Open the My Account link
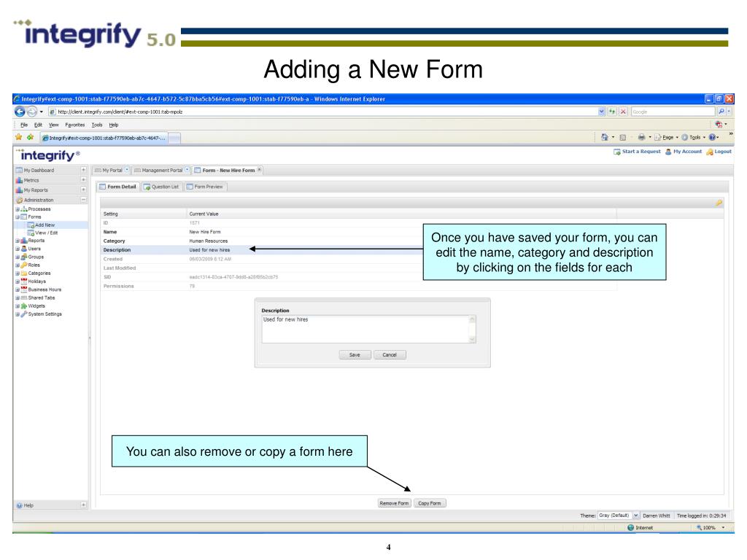This screenshot has height=560, width=747. coord(683,152)
